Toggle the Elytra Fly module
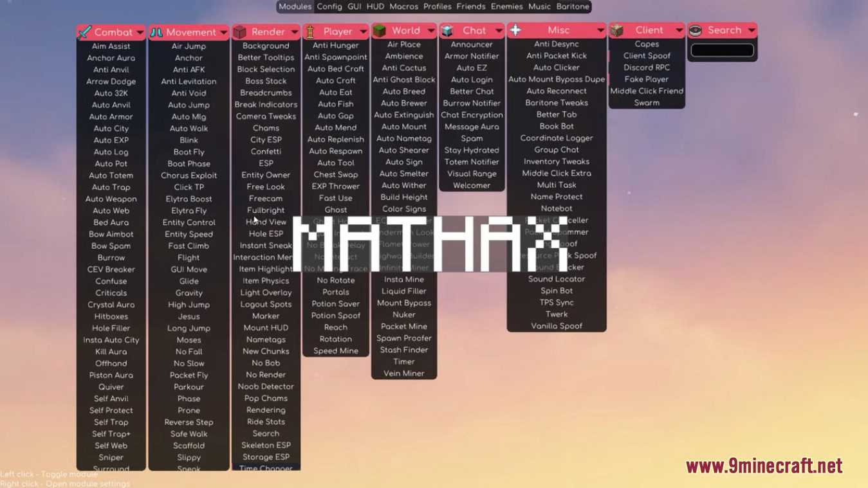 [189, 211]
